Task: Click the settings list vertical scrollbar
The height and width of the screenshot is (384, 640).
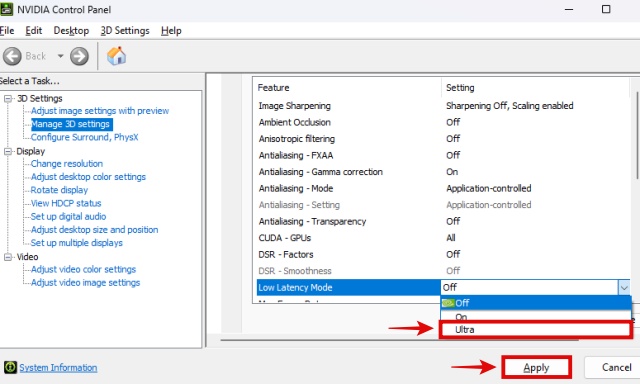Action: pos(637,135)
